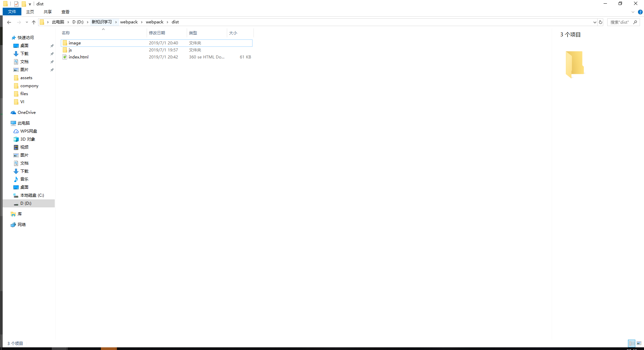Screen dimensions: 644x350
Task: Click the Forward navigation arrow
Action: (x=19, y=22)
